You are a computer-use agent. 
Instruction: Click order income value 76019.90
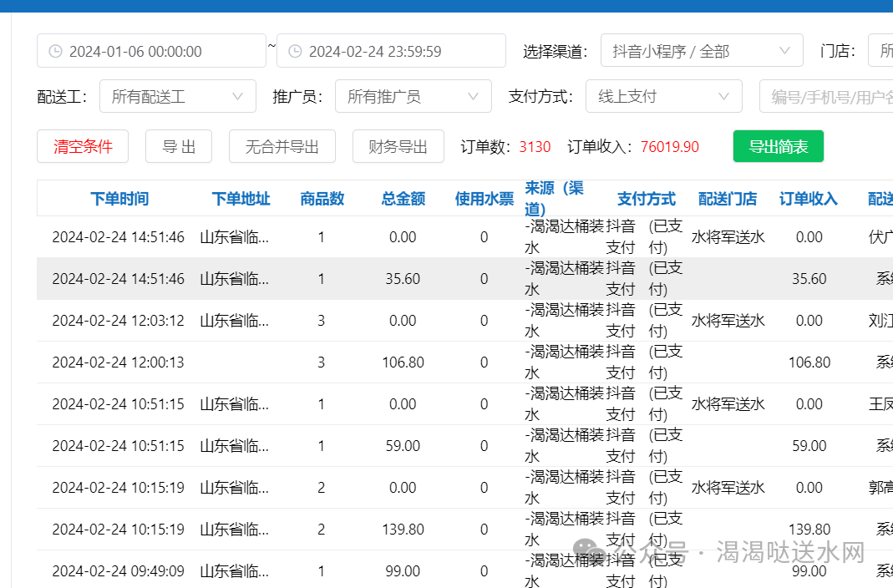(x=670, y=147)
